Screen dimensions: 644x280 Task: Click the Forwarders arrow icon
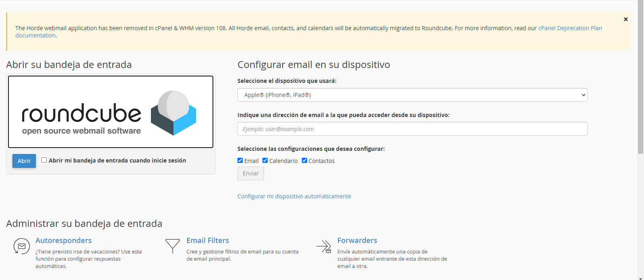(x=324, y=246)
